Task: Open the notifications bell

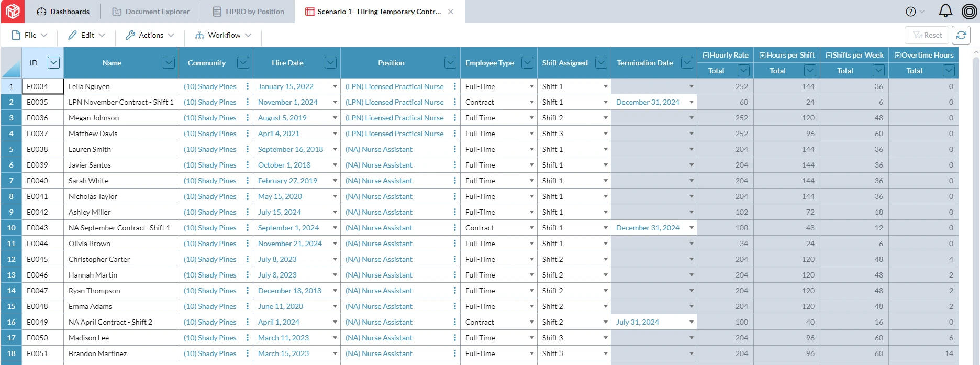Action: [945, 11]
